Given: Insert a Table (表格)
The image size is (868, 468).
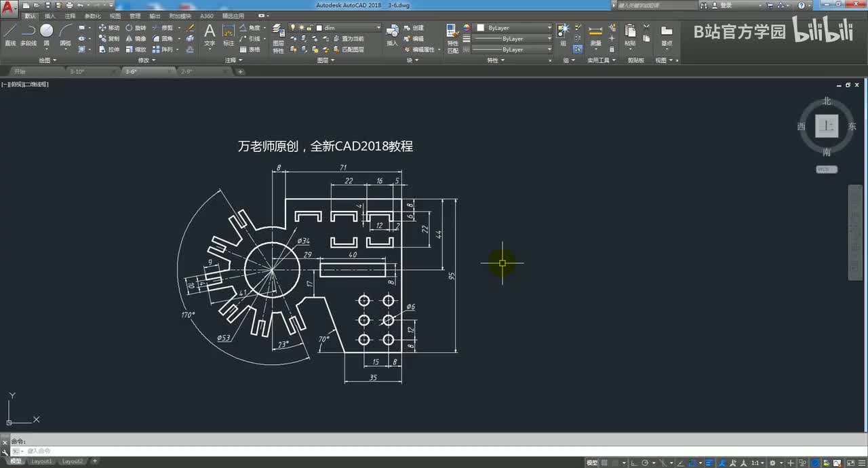Looking at the screenshot, I should (250, 50).
